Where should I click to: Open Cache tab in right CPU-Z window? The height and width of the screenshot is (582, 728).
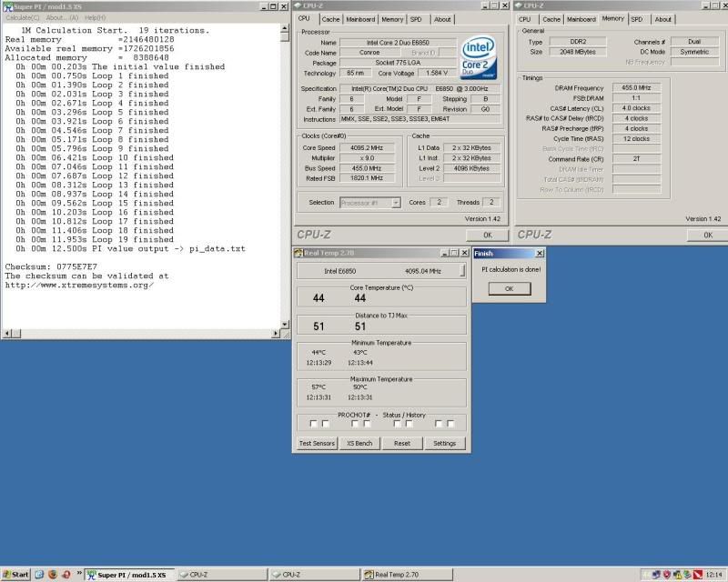[x=551, y=19]
